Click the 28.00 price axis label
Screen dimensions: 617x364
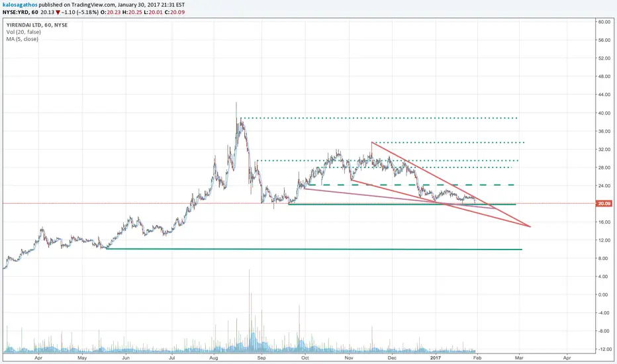click(604, 167)
